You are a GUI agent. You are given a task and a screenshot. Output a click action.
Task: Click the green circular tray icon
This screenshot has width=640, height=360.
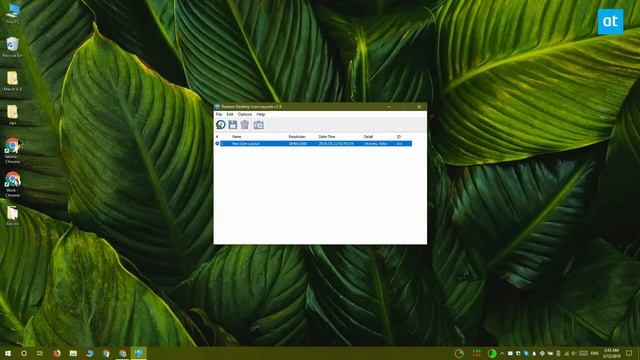pos(492,353)
